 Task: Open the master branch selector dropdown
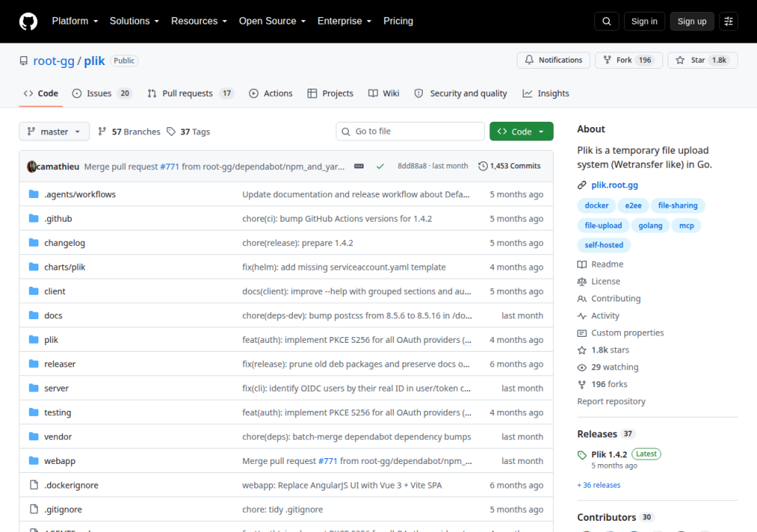click(54, 132)
